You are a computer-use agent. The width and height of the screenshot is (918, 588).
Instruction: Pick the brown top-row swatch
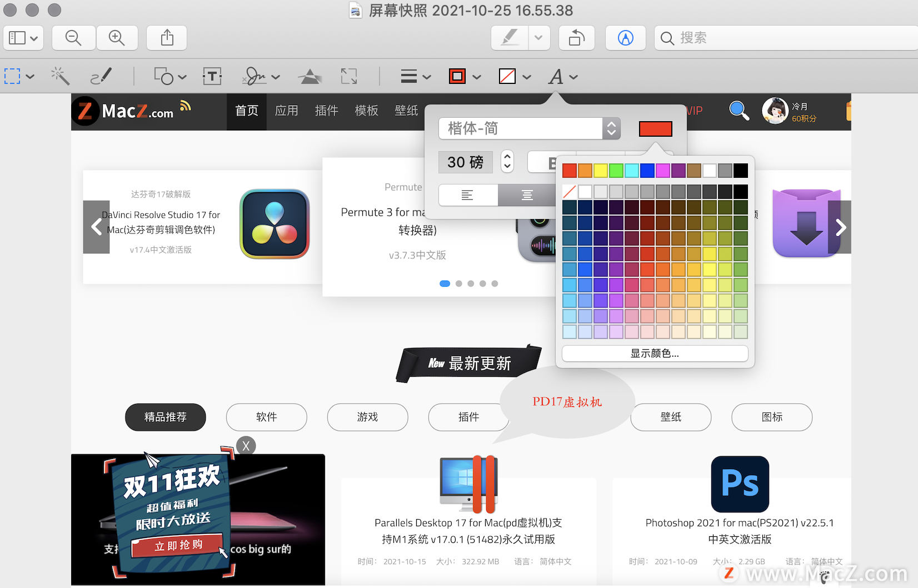(694, 171)
